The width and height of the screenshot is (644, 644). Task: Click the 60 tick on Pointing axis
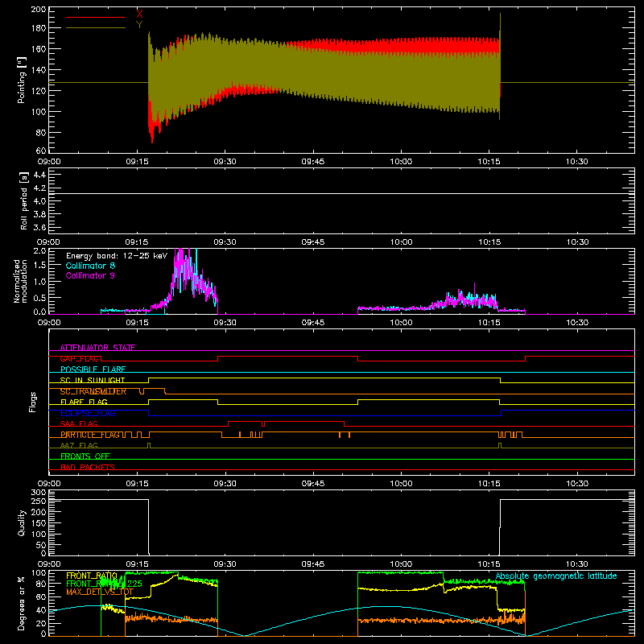point(41,150)
